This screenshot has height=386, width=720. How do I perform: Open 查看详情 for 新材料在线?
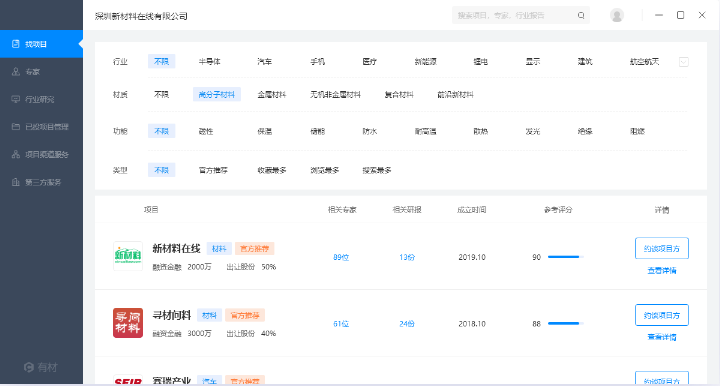pos(662,271)
